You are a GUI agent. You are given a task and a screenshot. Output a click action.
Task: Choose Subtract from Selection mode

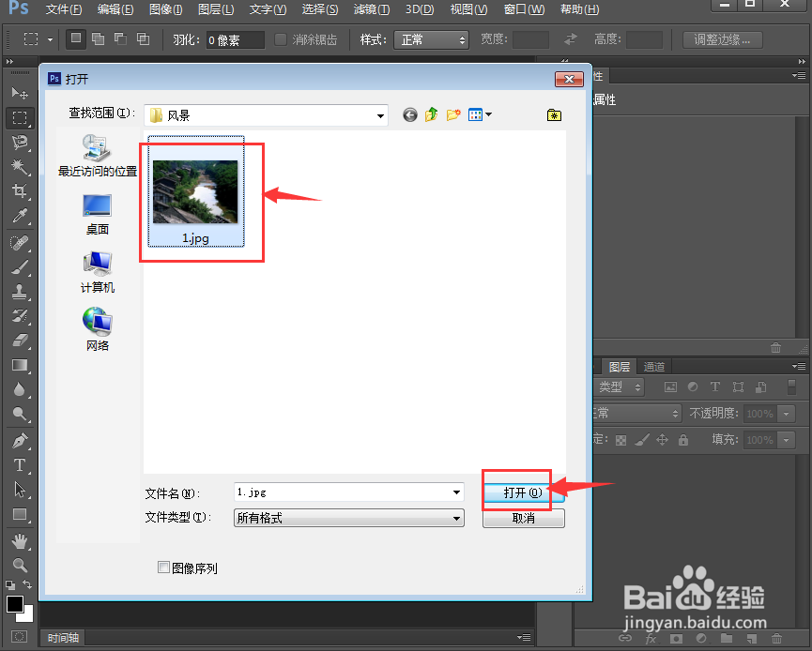[x=121, y=38]
